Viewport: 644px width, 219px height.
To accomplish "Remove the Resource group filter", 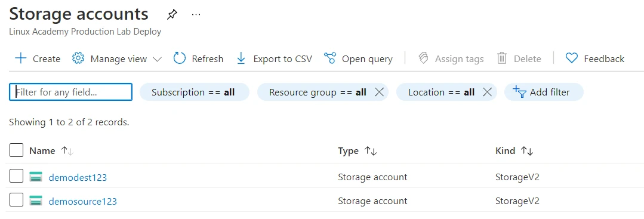I will (x=379, y=92).
